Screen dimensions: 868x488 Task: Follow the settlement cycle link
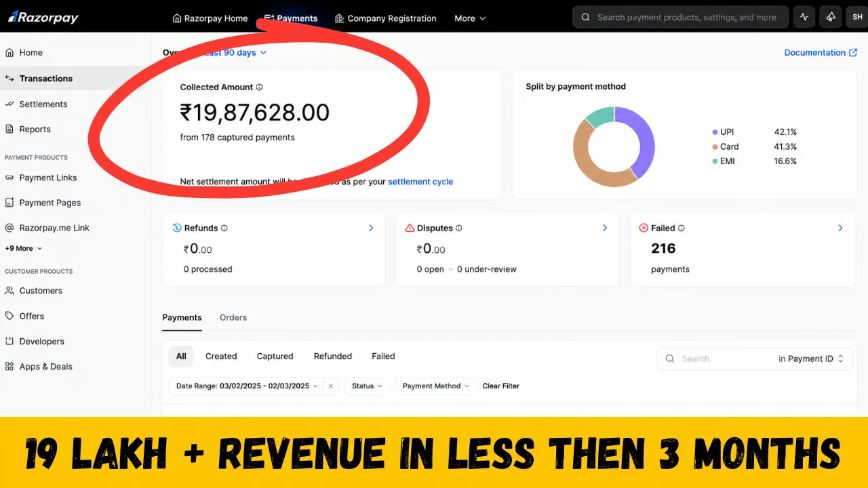(x=420, y=182)
